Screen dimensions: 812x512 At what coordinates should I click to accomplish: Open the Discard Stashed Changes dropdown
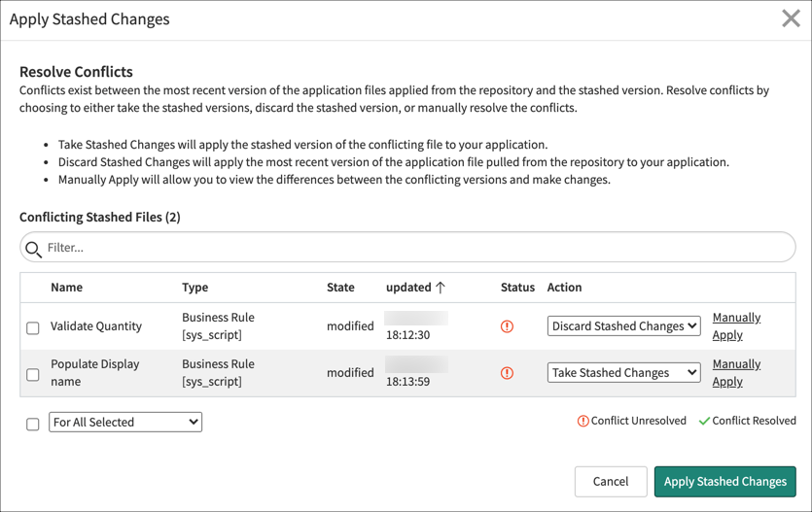pyautogui.click(x=624, y=326)
